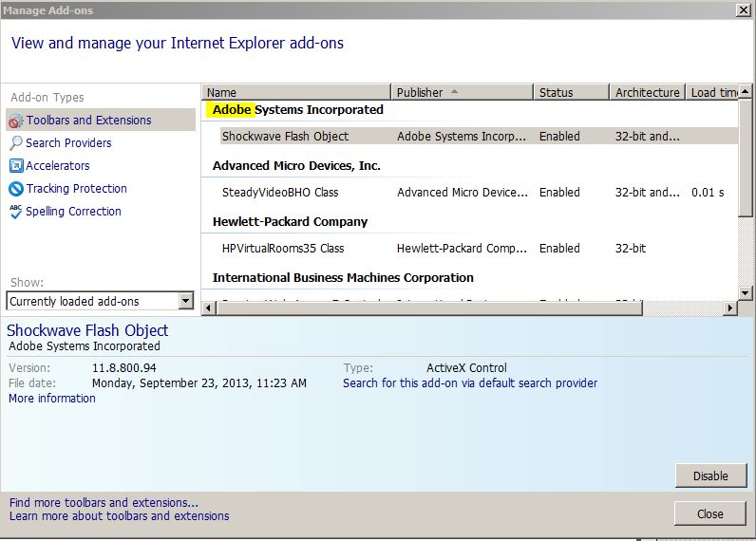The height and width of the screenshot is (541, 756).
Task: Click the horizontal scrollbar thumb
Action: pos(429,308)
